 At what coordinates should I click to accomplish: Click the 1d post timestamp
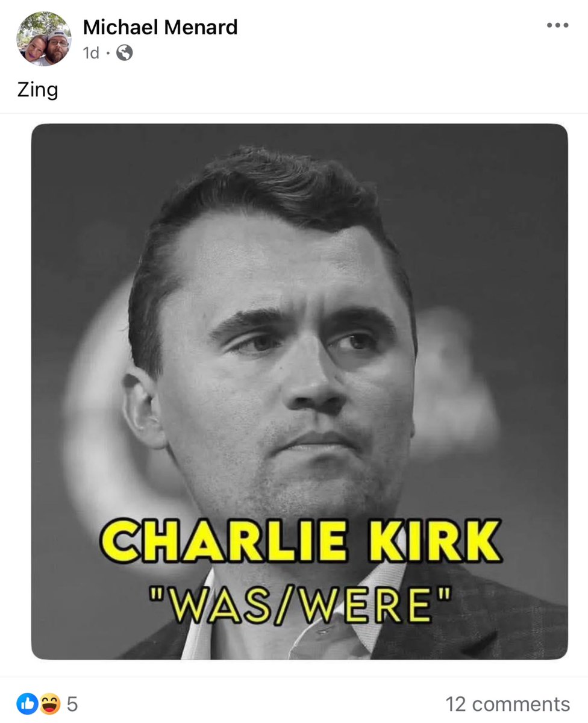pos(90,53)
